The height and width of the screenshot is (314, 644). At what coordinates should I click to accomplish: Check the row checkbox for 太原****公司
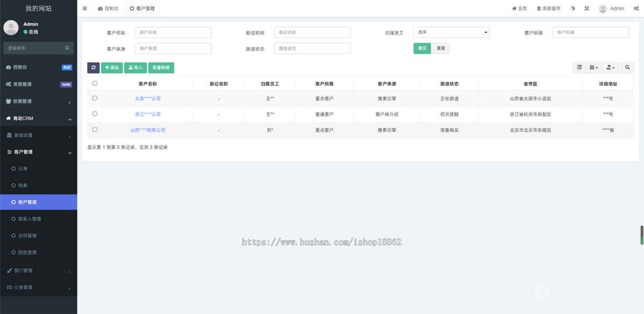click(x=95, y=99)
